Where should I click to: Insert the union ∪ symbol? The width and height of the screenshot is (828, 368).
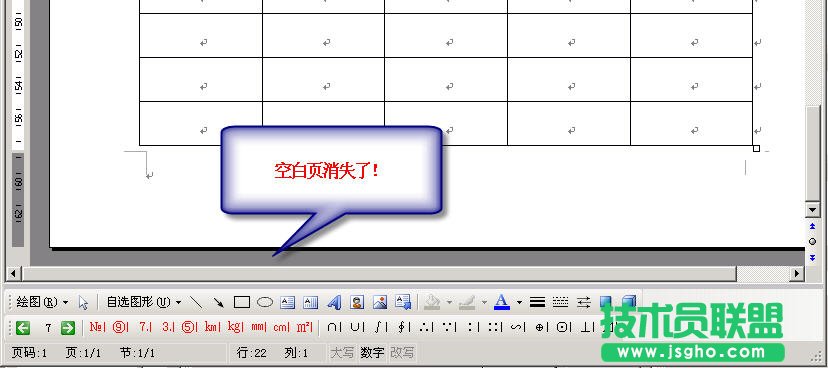356,327
